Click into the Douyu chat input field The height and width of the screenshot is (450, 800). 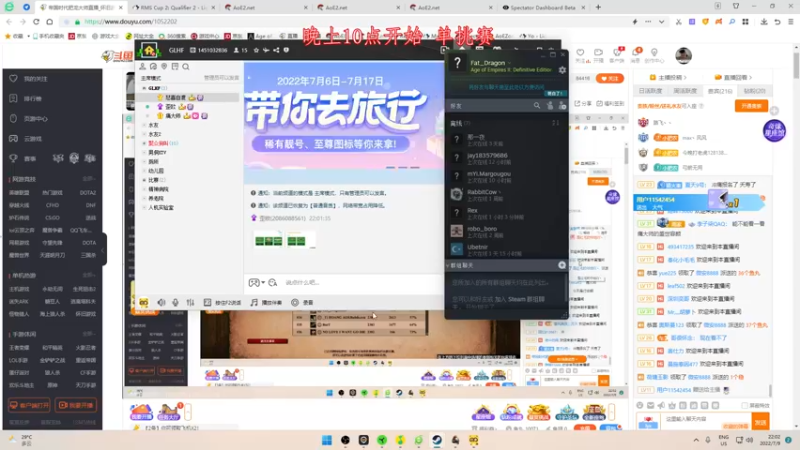tap(706, 419)
